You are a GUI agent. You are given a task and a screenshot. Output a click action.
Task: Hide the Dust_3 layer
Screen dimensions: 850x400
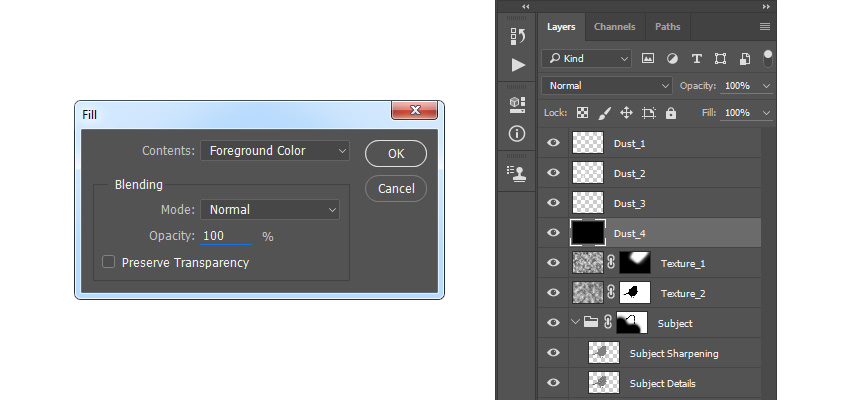coord(553,203)
